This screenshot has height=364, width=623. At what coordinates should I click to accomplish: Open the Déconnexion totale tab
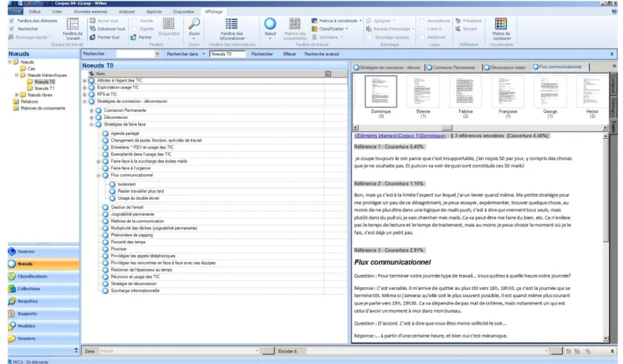click(505, 68)
